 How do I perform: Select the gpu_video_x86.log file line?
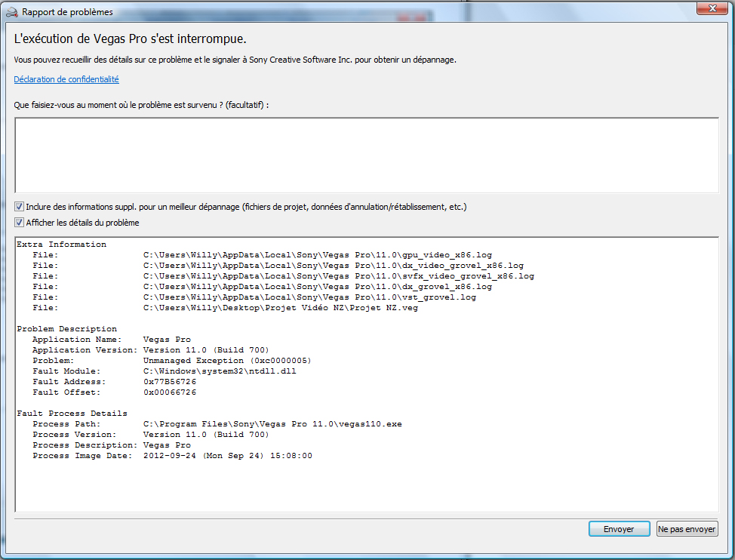(262, 255)
